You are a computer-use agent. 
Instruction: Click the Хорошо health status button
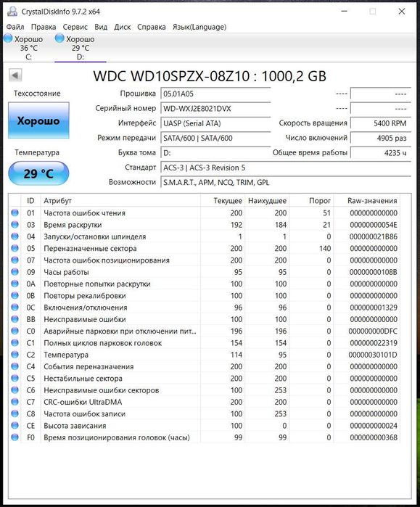(38, 120)
